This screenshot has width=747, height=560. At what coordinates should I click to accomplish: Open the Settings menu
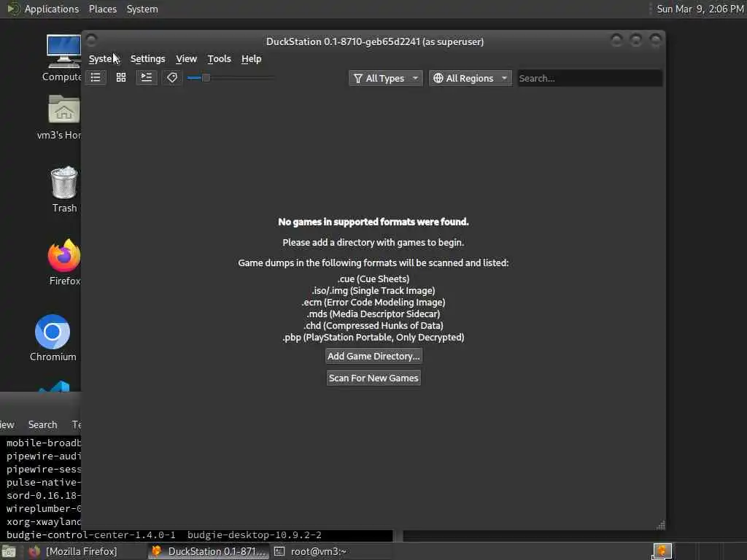click(x=147, y=59)
